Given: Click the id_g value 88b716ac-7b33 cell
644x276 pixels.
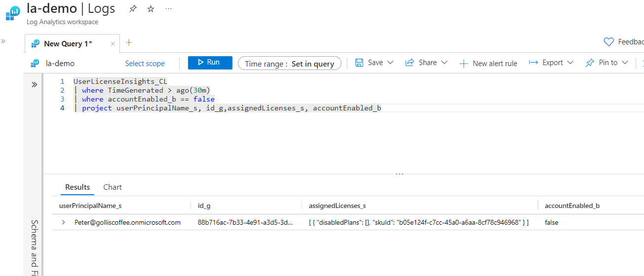Looking at the screenshot, I should (x=245, y=222).
